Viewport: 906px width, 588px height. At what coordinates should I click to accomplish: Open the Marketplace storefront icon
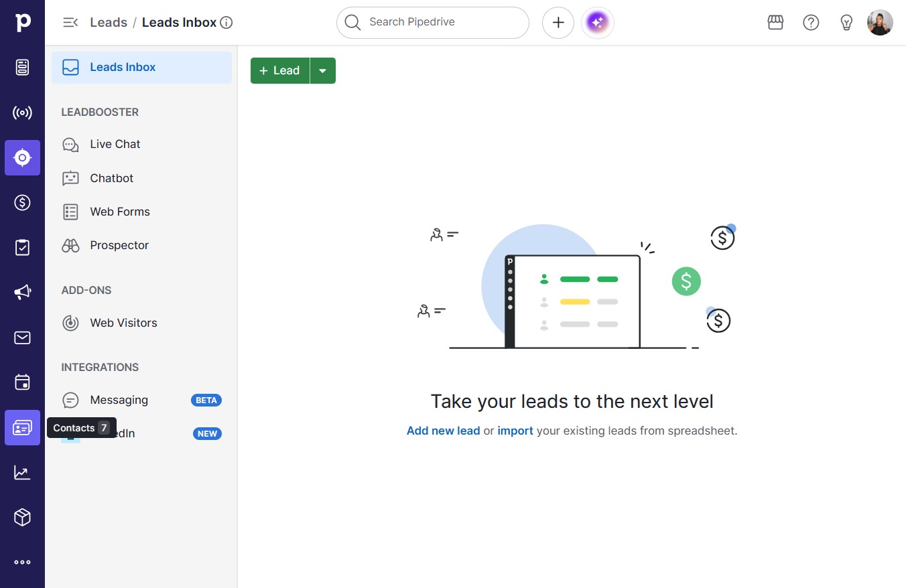[775, 23]
